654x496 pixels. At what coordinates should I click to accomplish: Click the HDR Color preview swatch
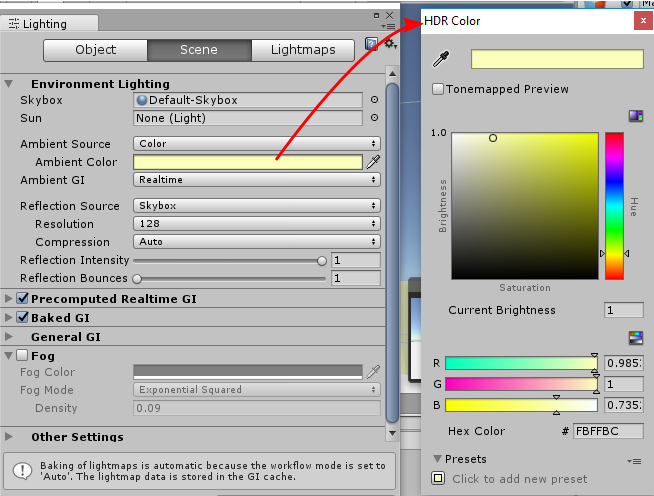pos(557,59)
